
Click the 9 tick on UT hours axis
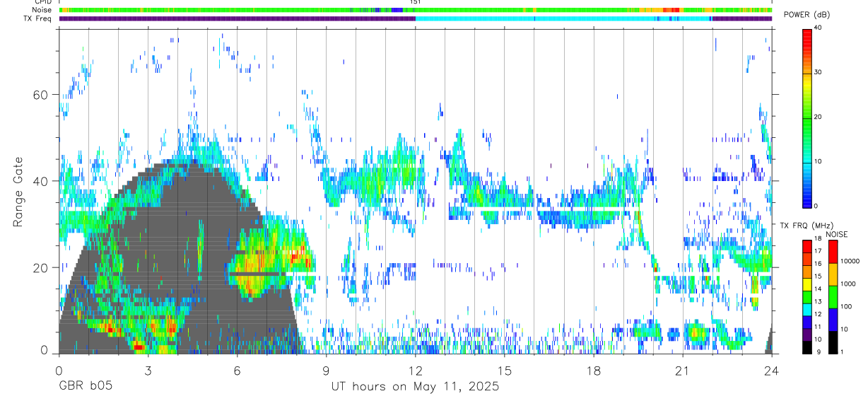(326, 371)
